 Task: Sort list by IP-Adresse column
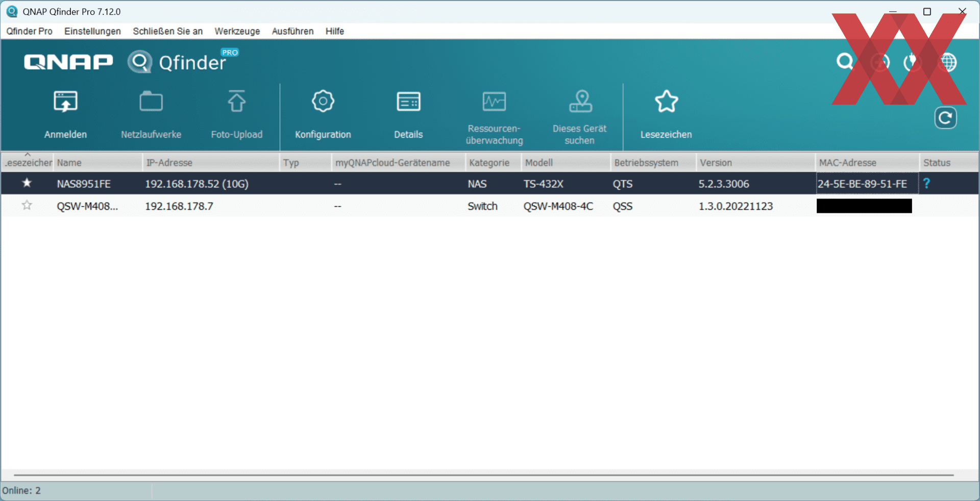[211, 162]
